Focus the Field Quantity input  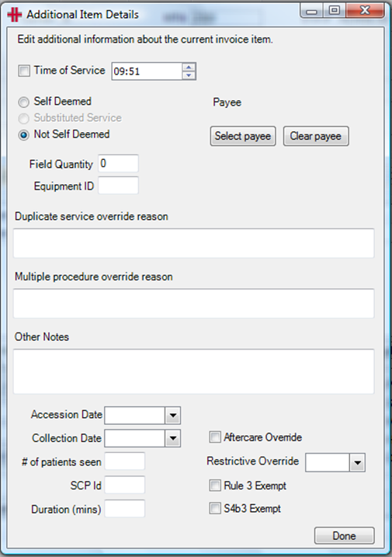coord(118,163)
